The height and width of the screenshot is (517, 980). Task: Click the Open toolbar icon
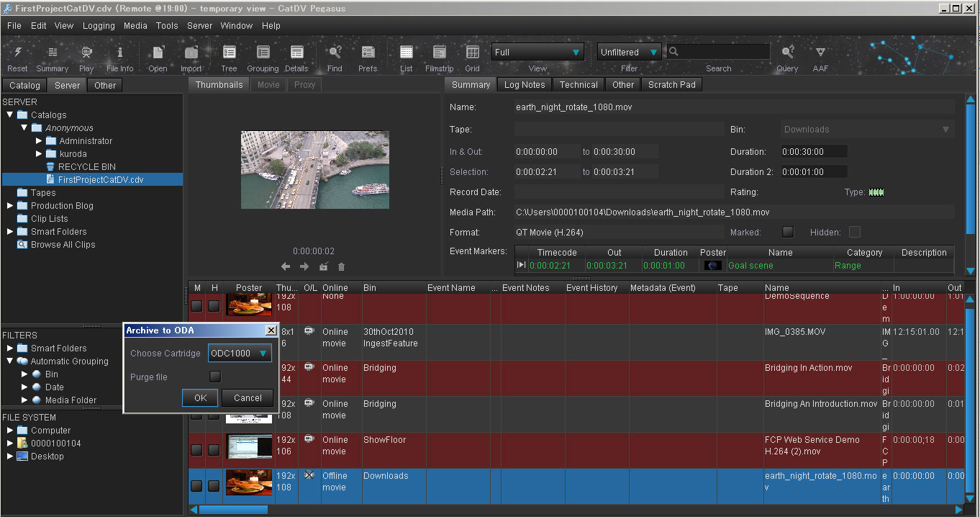[158, 53]
